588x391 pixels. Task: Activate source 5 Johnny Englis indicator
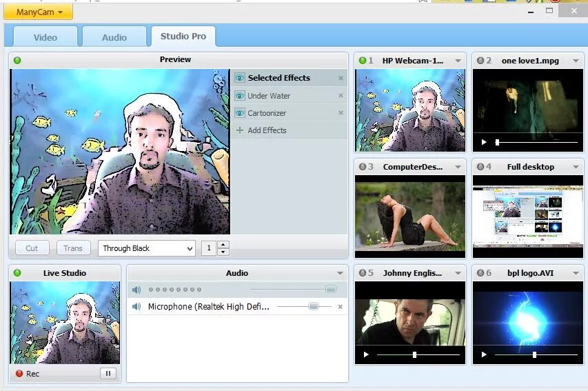[363, 273]
